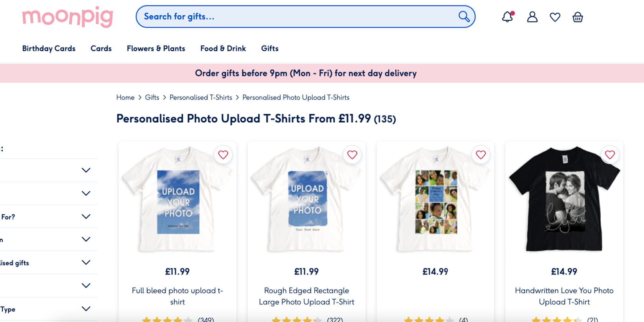Screen dimensions: 644x322
Task: Click the search magnifier icon
Action: tap(464, 16)
